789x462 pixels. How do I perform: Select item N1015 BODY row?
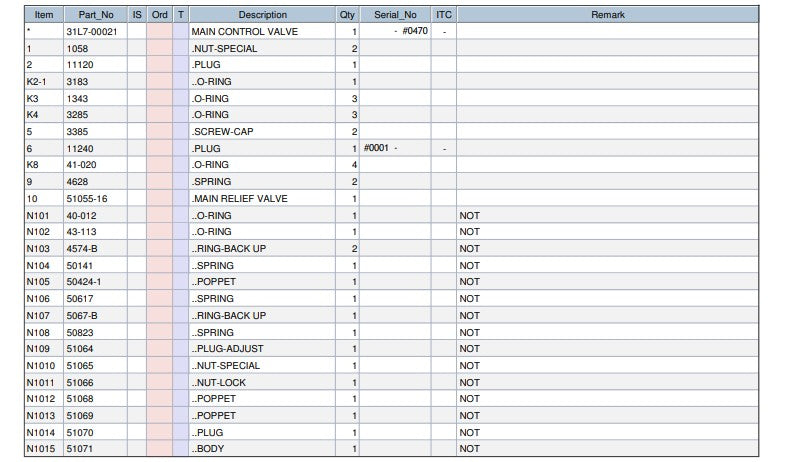coord(391,448)
